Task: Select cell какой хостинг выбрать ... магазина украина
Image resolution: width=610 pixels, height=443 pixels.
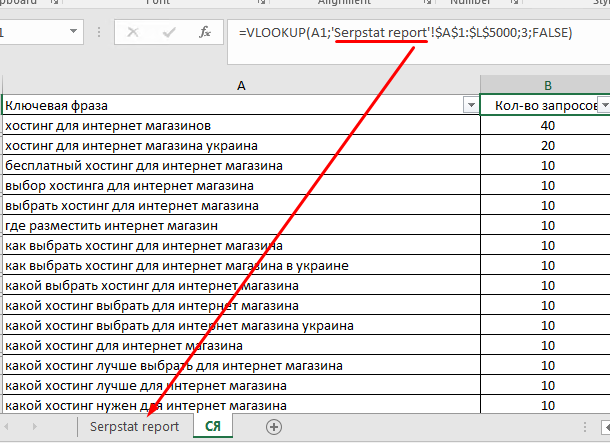Action: (x=241, y=326)
